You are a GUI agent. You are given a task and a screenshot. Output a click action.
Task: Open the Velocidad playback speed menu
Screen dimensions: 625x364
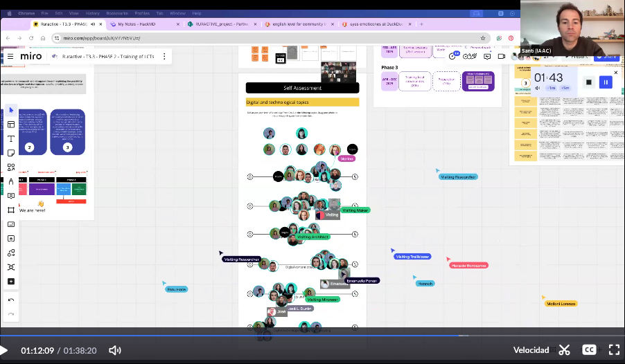531,350
